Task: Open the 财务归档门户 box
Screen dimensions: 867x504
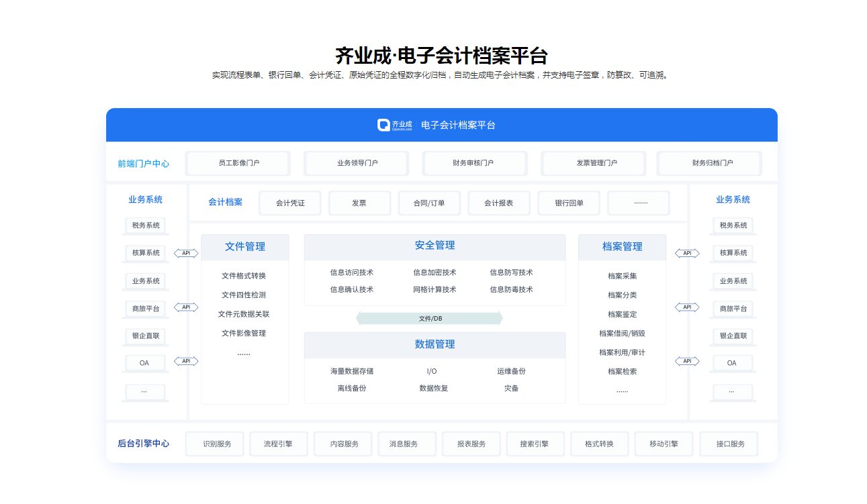Action: point(710,163)
